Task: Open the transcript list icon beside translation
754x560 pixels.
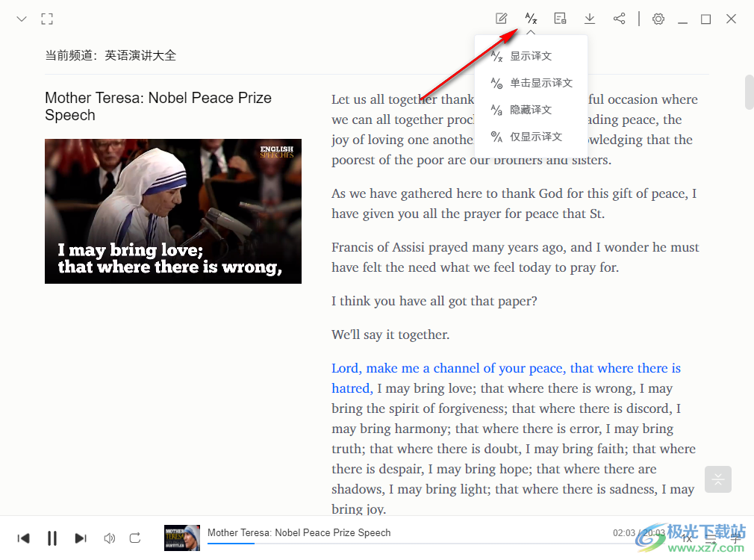Action: pos(560,19)
